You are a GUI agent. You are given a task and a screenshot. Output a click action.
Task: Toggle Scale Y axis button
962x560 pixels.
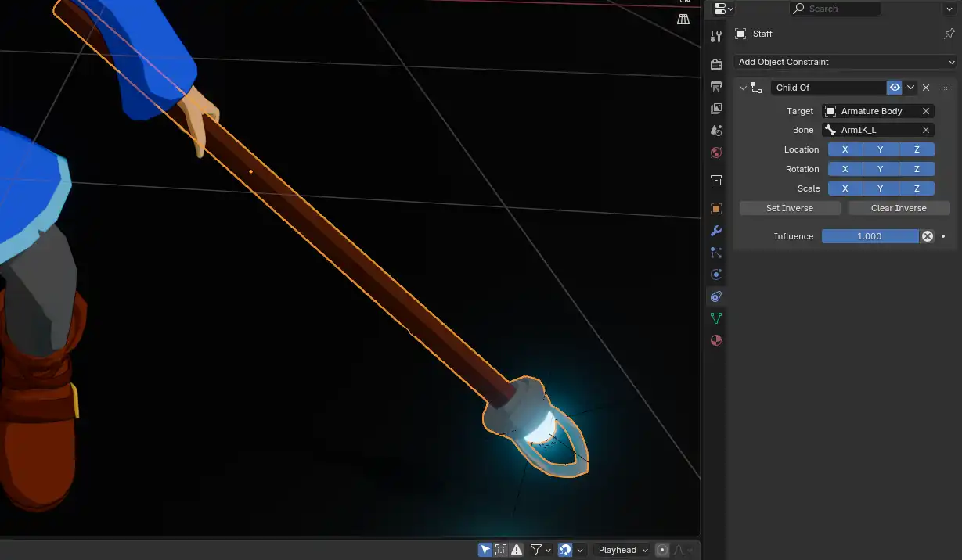pos(881,188)
